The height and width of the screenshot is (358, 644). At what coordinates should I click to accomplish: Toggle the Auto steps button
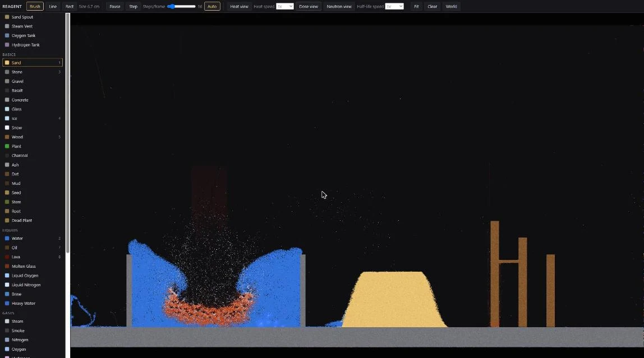click(x=212, y=7)
